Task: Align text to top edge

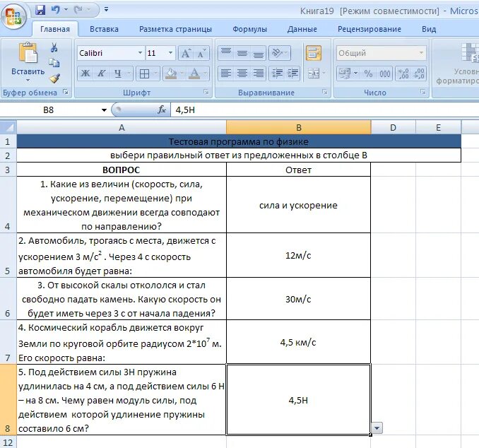Action: [x=226, y=53]
